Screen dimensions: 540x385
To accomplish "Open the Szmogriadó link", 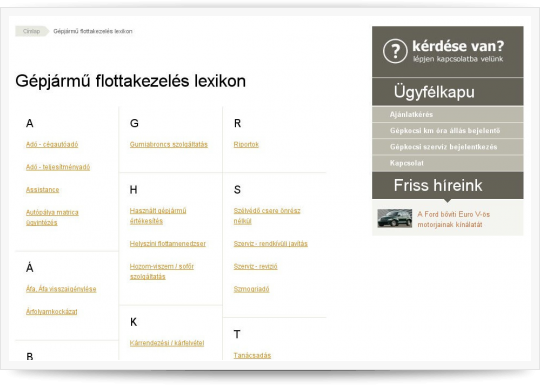I will tap(251, 289).
